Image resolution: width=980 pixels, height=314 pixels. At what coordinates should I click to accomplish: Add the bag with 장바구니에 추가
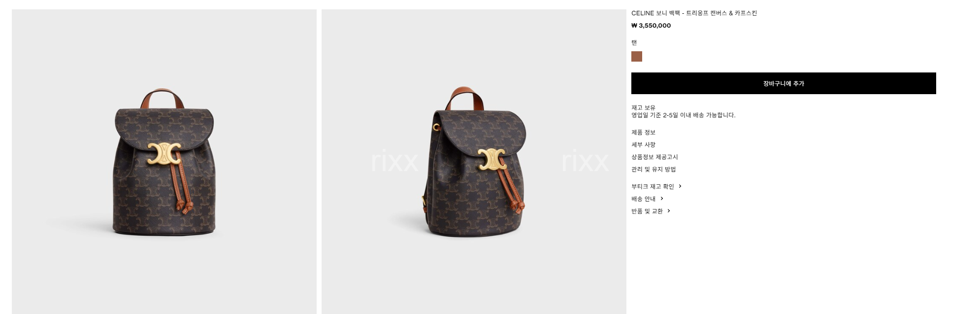(x=784, y=83)
